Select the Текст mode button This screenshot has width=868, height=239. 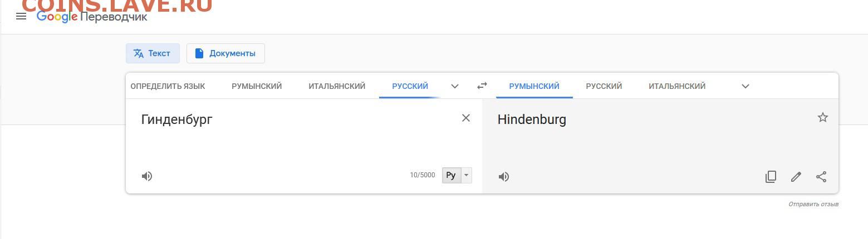tap(153, 53)
